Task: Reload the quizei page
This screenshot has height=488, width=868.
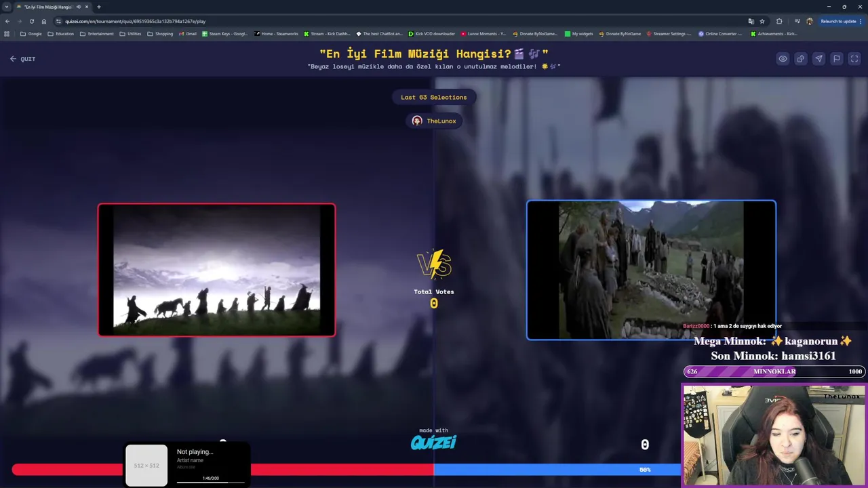Action: (32, 21)
